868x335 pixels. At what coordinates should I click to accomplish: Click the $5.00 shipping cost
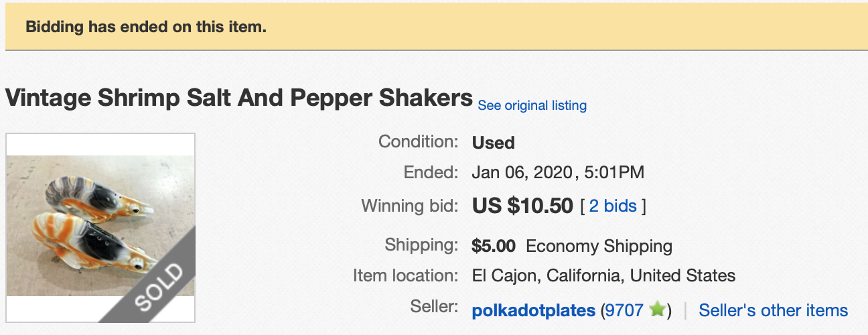click(x=494, y=246)
